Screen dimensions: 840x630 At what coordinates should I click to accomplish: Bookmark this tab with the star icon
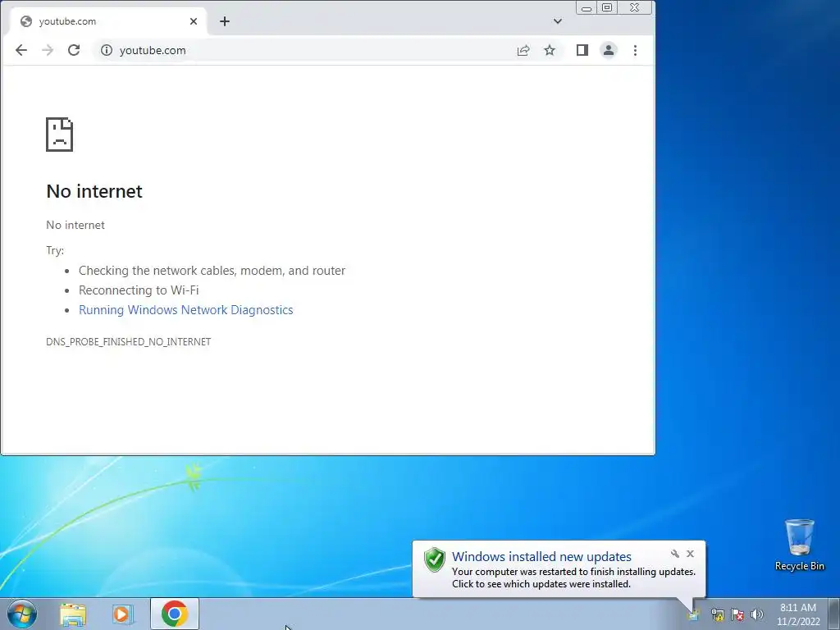(550, 50)
